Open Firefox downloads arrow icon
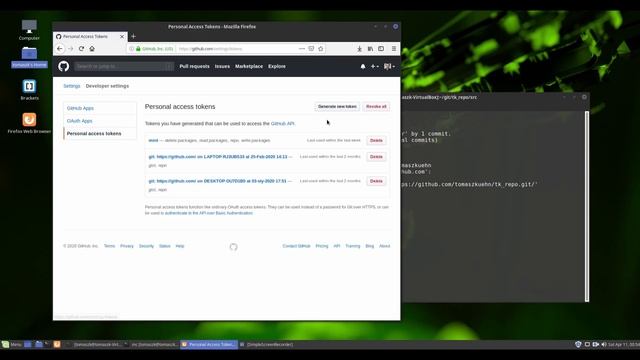Image resolution: width=640 pixels, height=360 pixels. 360,49
